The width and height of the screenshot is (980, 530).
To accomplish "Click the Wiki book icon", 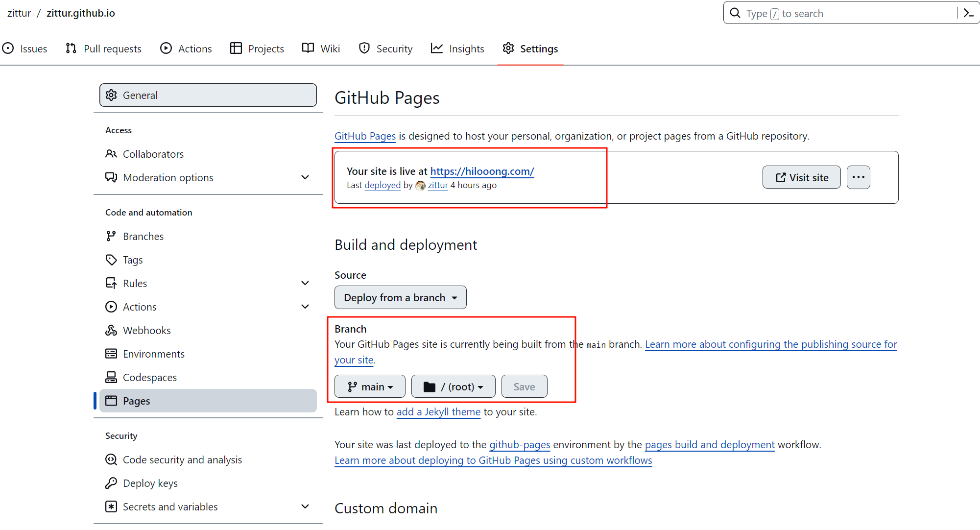I will [308, 48].
